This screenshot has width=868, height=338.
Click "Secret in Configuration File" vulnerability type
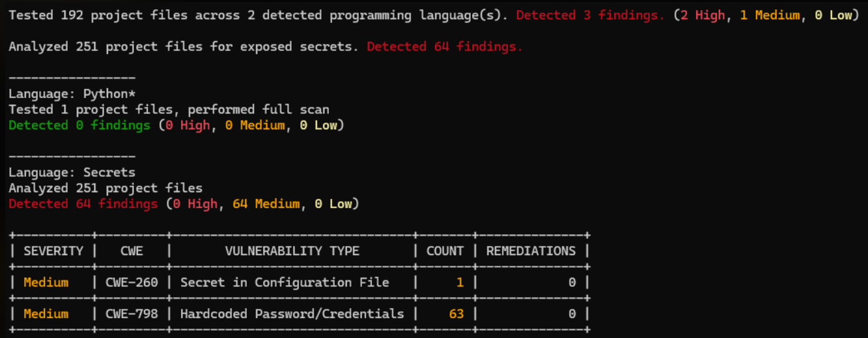(284, 282)
